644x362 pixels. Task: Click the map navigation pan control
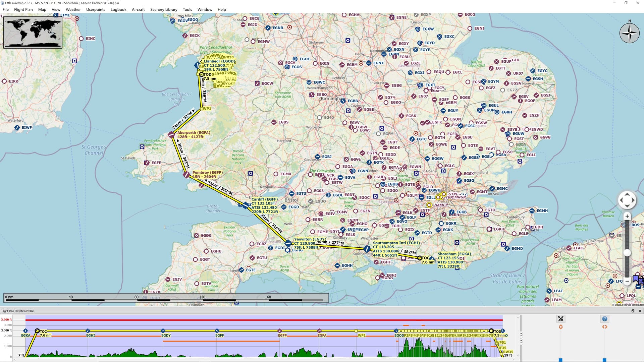pyautogui.click(x=627, y=200)
